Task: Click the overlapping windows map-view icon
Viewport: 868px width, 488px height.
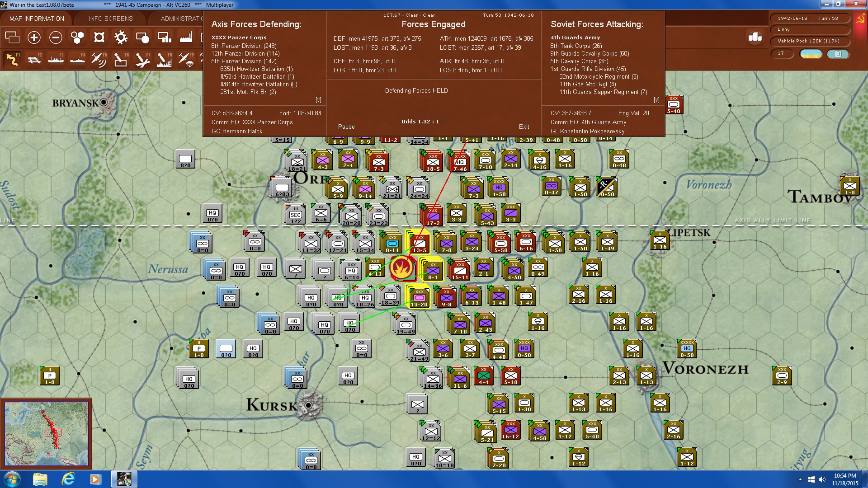Action: tap(12, 38)
